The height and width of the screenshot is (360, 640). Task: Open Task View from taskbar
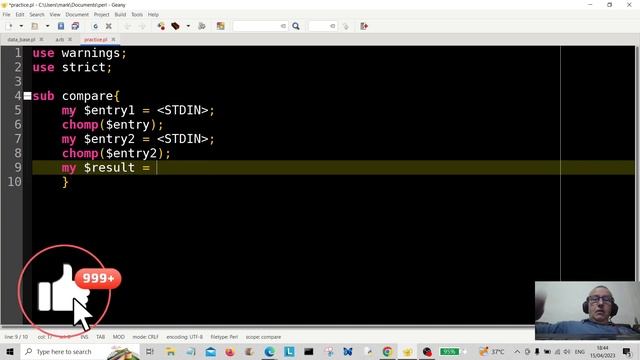pyautogui.click(x=150, y=352)
